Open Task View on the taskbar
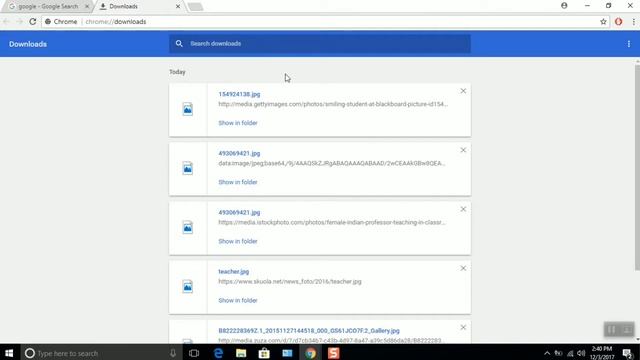 194,353
